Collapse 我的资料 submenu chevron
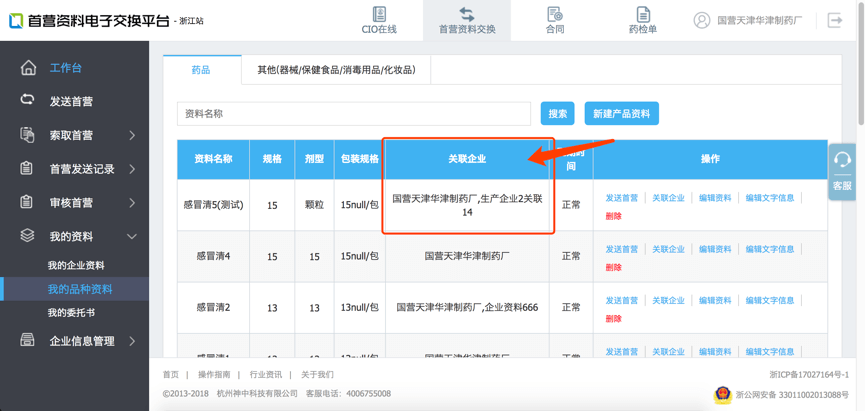Viewport: 865px width, 411px height. tap(132, 236)
